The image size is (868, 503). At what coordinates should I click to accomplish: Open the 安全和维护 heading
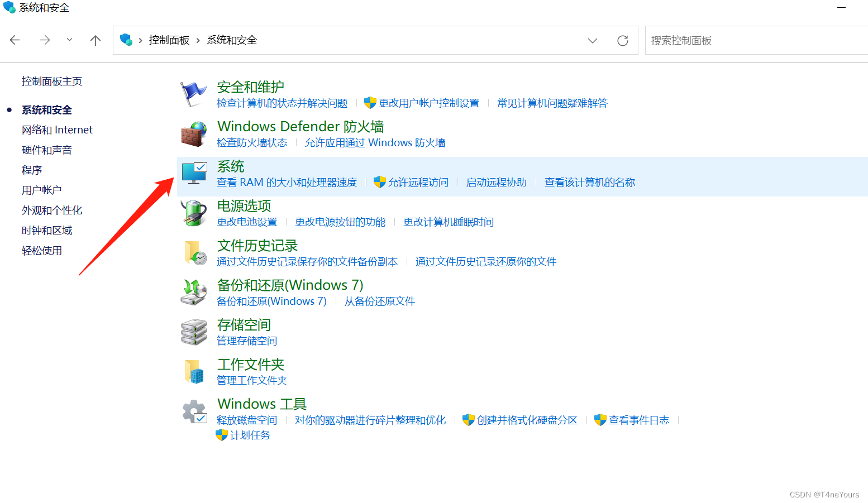pyautogui.click(x=251, y=87)
